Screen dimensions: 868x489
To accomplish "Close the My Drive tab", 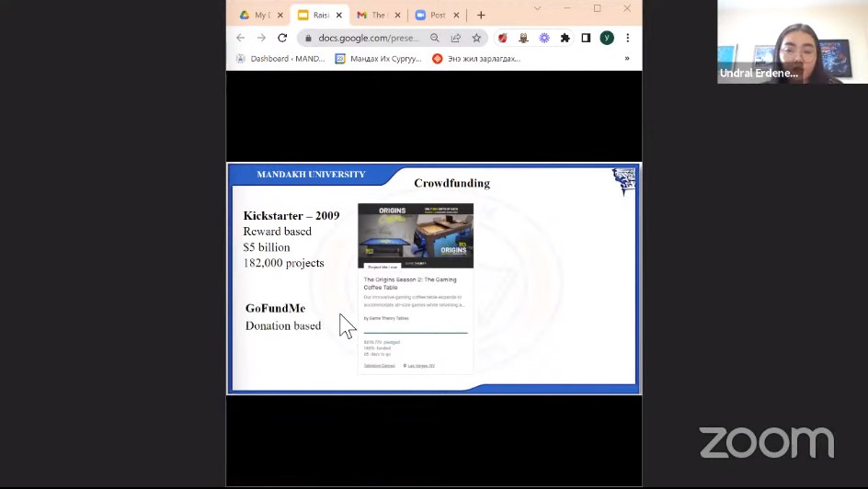I will pyautogui.click(x=280, y=15).
